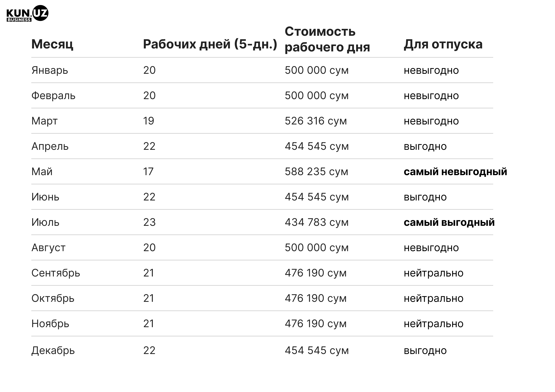Click the Для отпуска column header
This screenshot has width=555, height=392.
443,44
